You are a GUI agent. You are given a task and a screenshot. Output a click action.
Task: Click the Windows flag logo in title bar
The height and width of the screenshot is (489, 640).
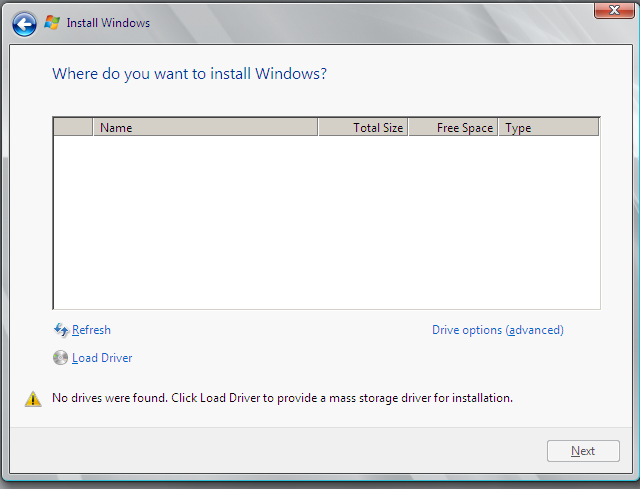click(x=52, y=22)
